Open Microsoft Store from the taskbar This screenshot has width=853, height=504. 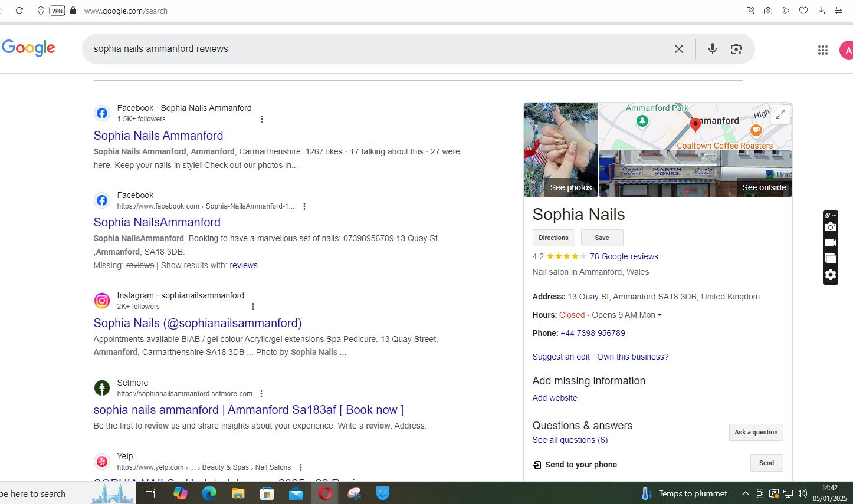coord(267,493)
